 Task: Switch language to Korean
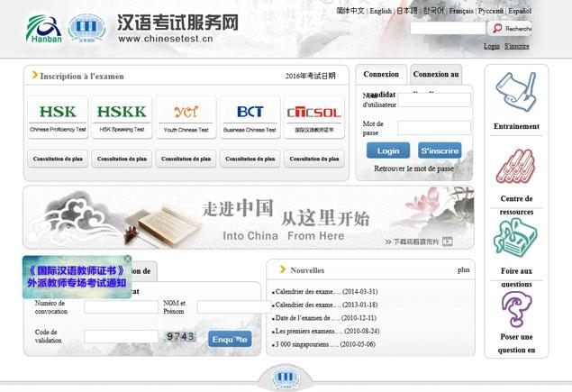pos(433,11)
